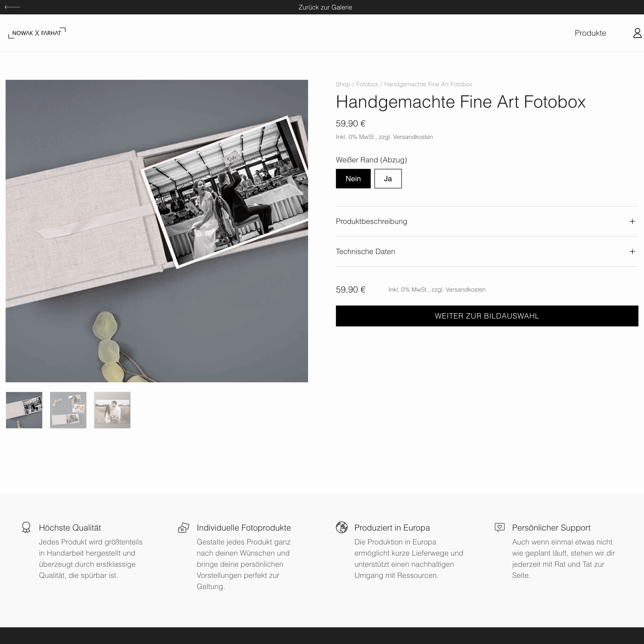Open the user account icon
This screenshot has height=644, width=644.
tap(637, 33)
